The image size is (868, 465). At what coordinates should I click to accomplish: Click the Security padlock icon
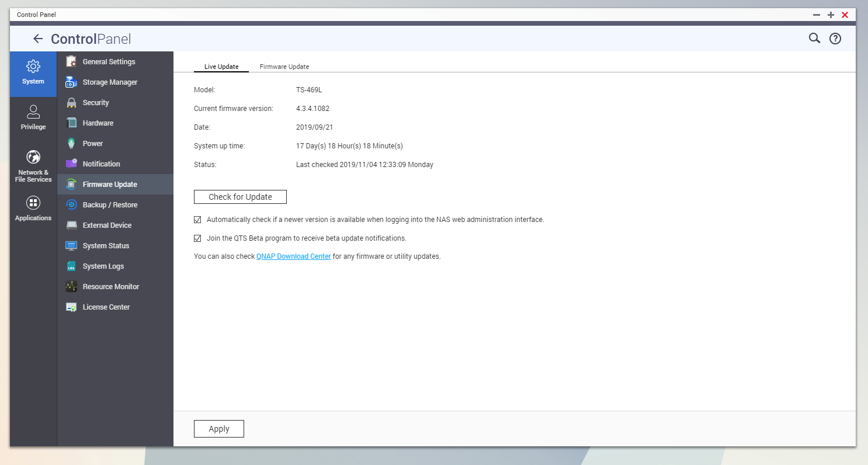coord(71,102)
